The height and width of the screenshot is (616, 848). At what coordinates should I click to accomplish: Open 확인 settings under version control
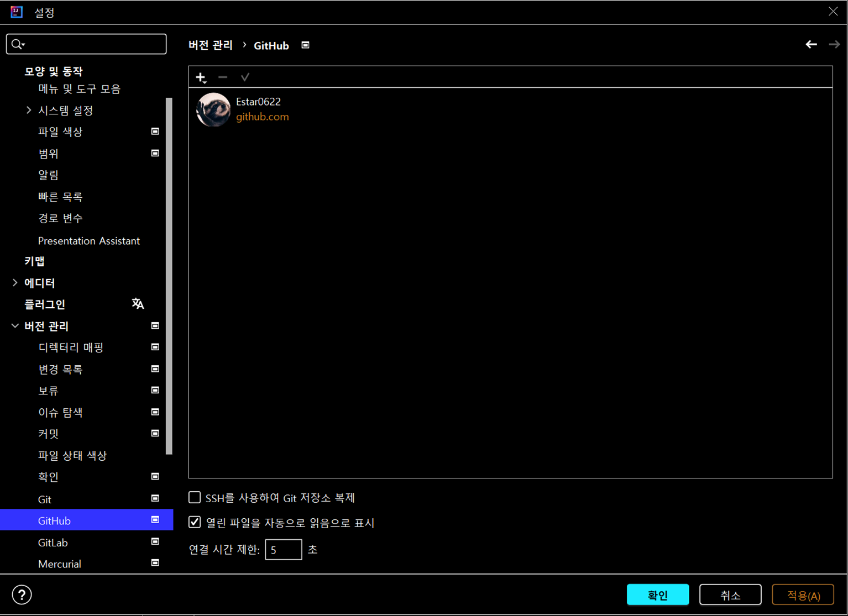(x=48, y=477)
